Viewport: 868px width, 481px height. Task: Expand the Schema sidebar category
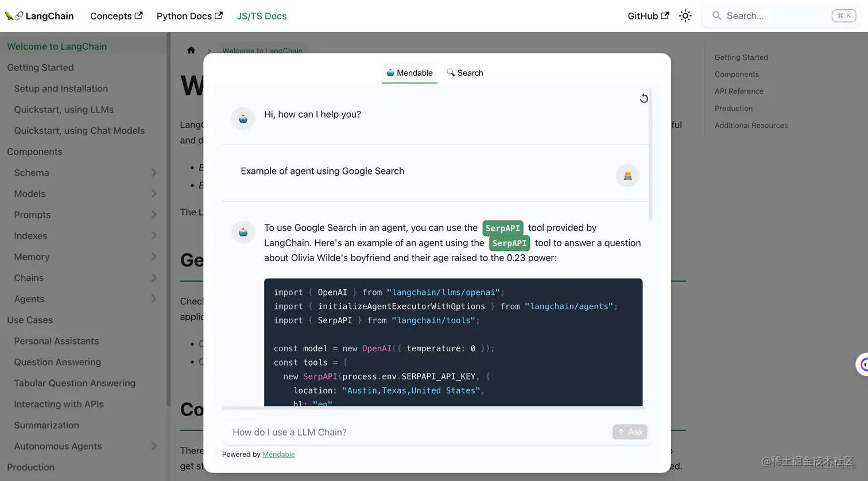[153, 173]
